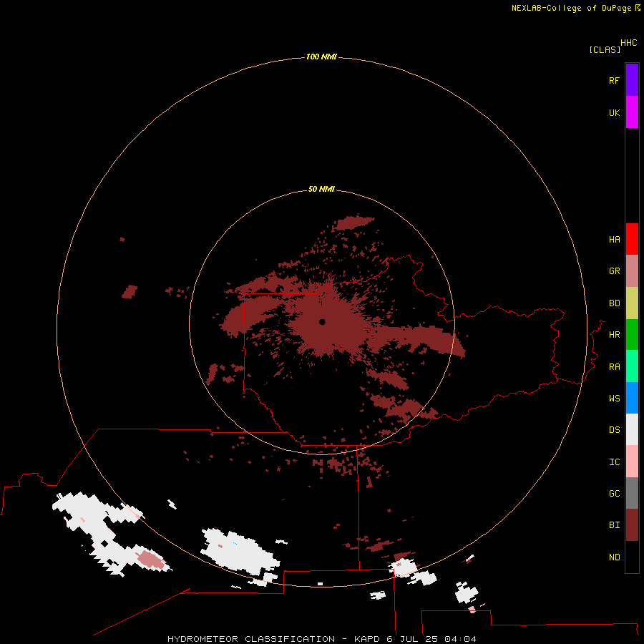Viewport: 644px width, 644px height.
Task: Click the BI legend label
Action: (614, 525)
